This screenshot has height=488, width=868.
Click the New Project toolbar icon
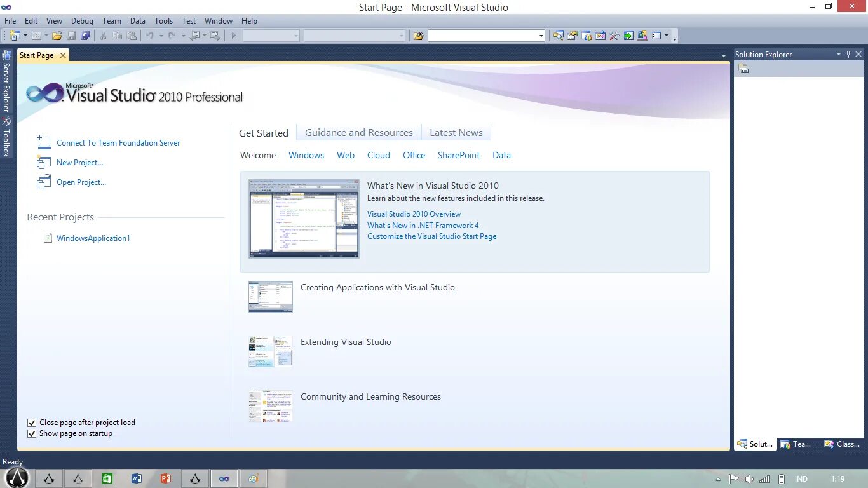click(15, 36)
